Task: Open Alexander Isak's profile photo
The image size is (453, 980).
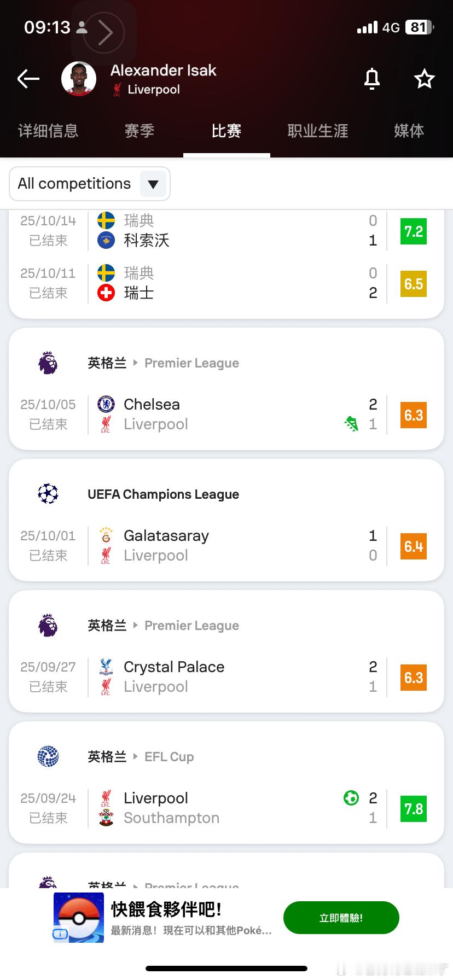Action: tap(79, 79)
